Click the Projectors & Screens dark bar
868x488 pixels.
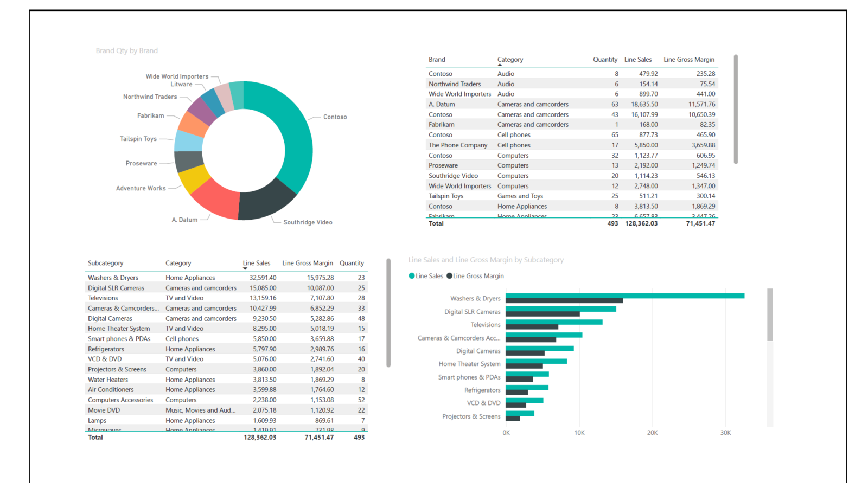click(513, 419)
